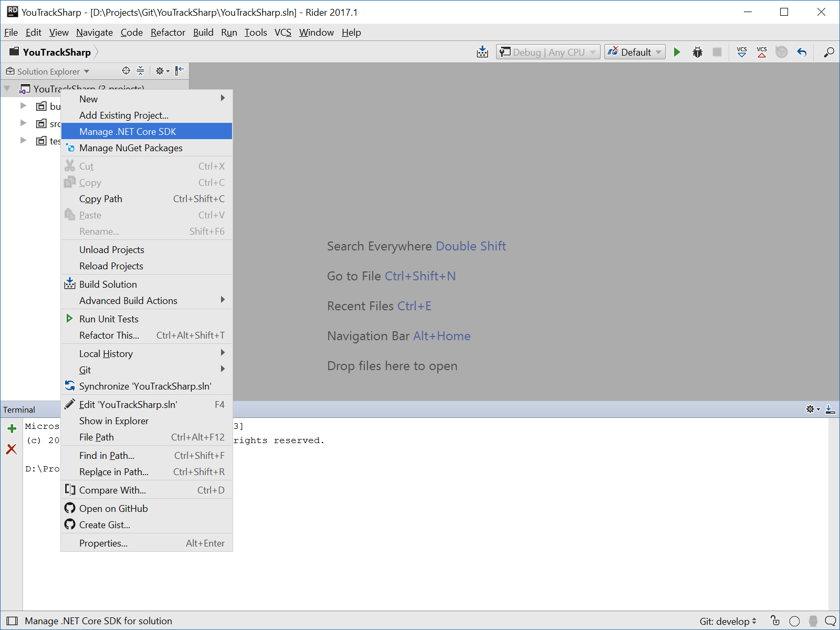840x630 pixels.
Task: Expand the Advanced Build Actions submenu
Action: [x=147, y=301]
